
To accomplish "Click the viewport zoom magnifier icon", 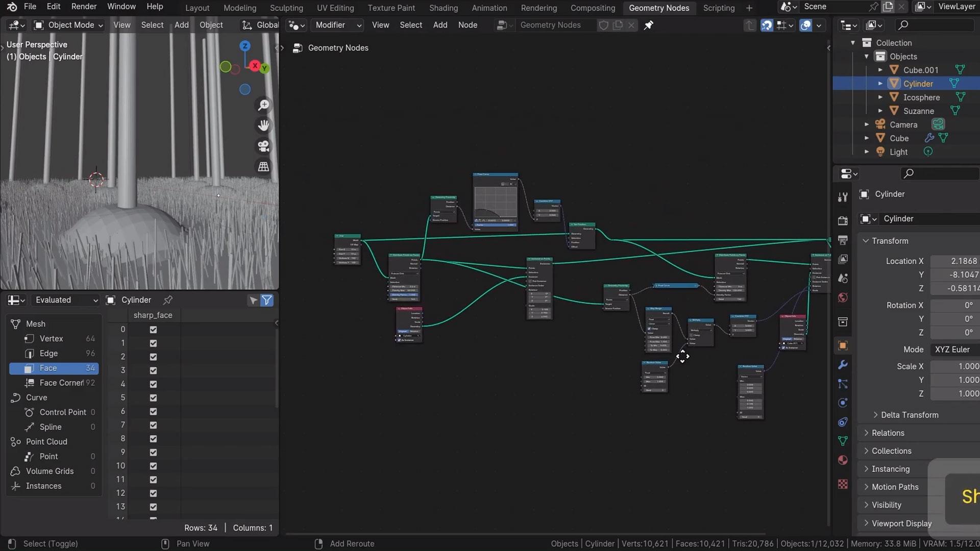I will pos(263,105).
